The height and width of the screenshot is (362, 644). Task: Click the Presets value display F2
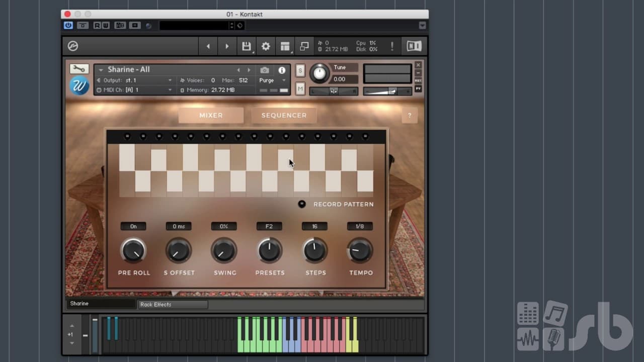coord(269,226)
